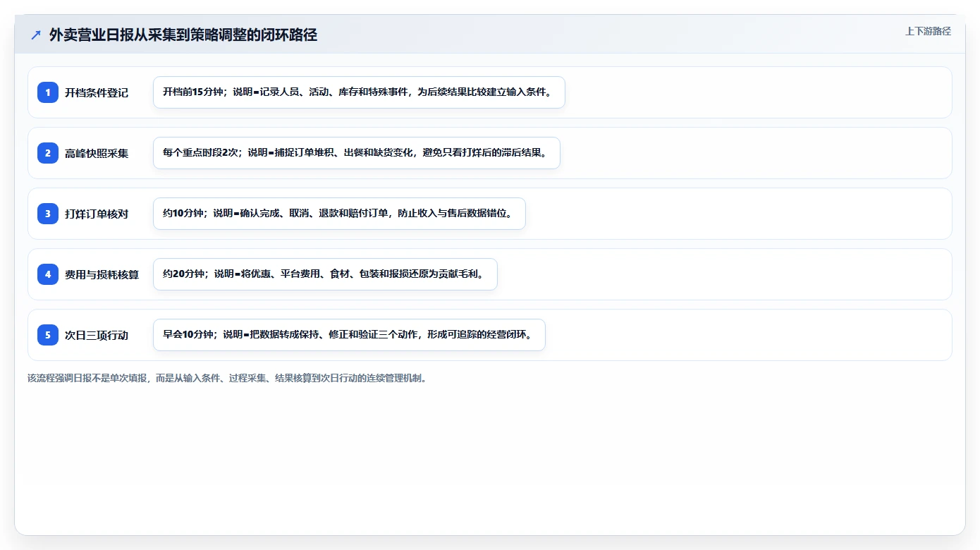This screenshot has height=550, width=980.
Task: Click the footer note starting 该流程强调日报
Action: [227, 378]
